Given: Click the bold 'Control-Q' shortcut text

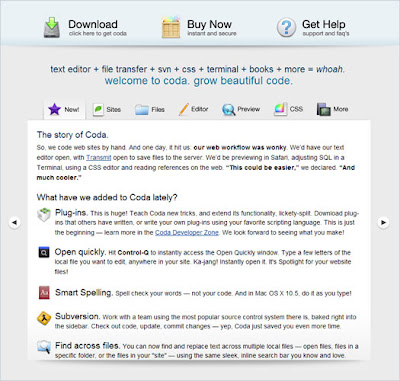Looking at the screenshot, I should pyautogui.click(x=133, y=253).
